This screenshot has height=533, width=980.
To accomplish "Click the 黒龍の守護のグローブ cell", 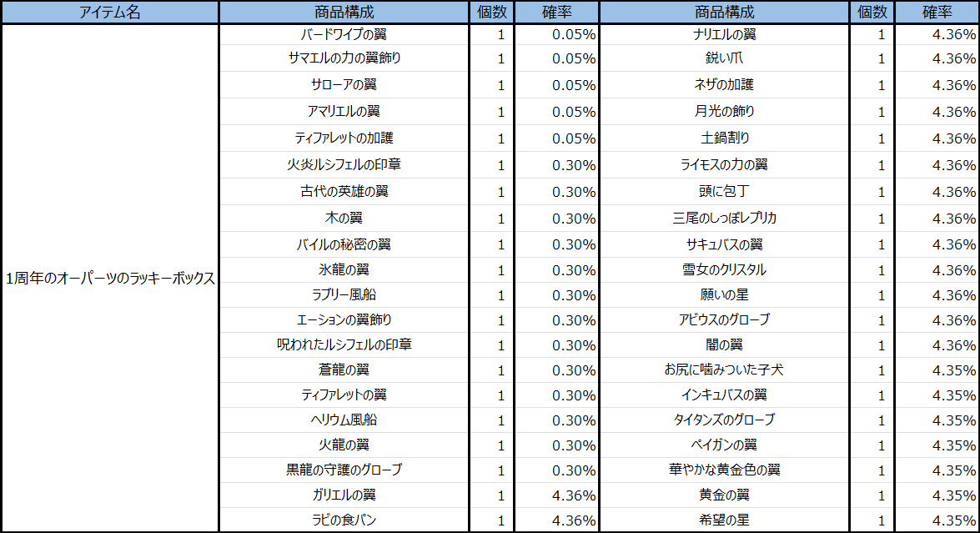I will click(344, 470).
